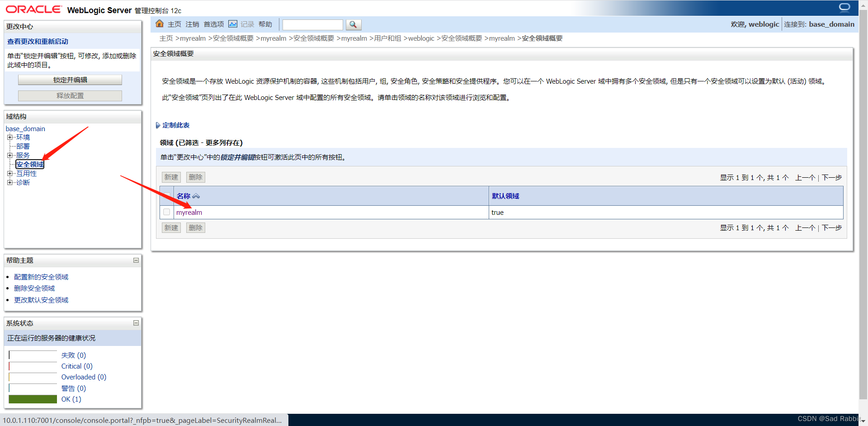Open the myrealm link in the table
This screenshot has height=426, width=868.
(x=189, y=213)
